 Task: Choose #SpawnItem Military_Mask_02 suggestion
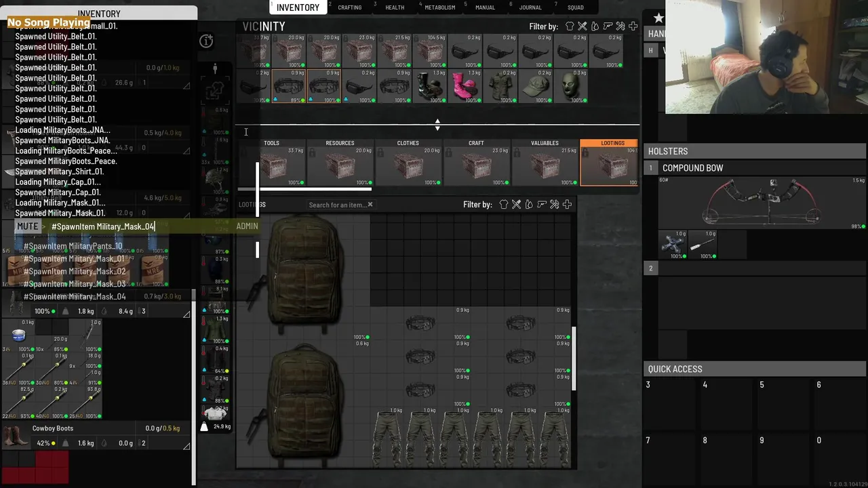pyautogui.click(x=75, y=271)
